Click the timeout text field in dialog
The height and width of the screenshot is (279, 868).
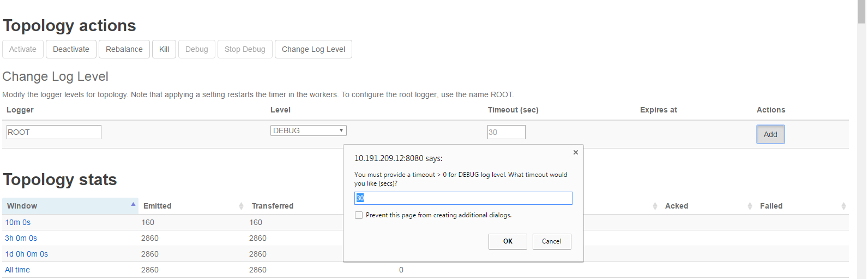[463, 198]
